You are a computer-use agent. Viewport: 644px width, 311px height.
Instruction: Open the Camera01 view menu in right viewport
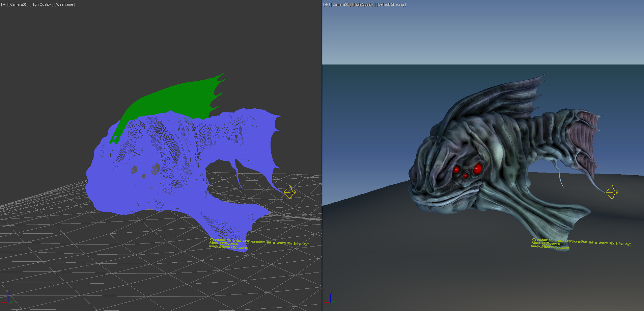click(341, 4)
